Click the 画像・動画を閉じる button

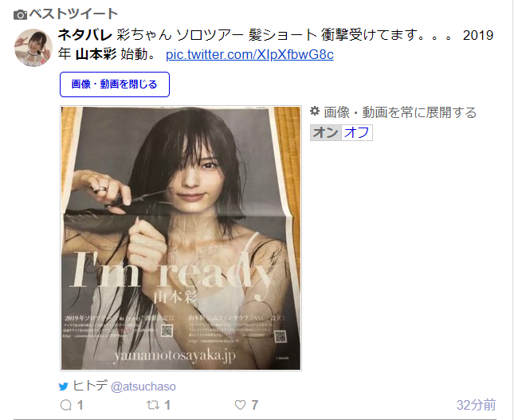(115, 84)
